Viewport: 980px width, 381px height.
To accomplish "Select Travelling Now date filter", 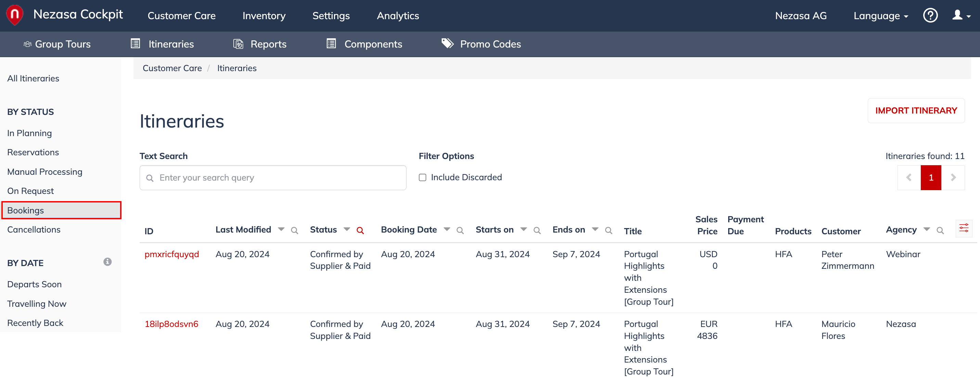I will click(x=37, y=304).
